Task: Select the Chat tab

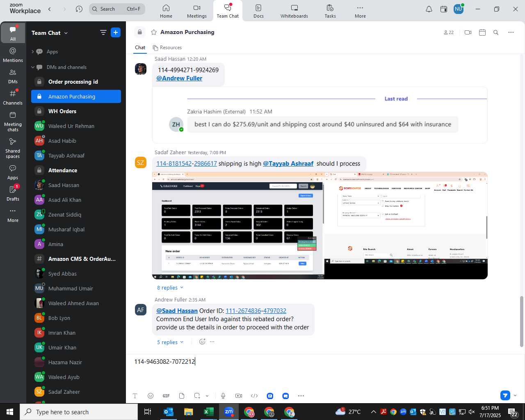Action: pos(140,48)
